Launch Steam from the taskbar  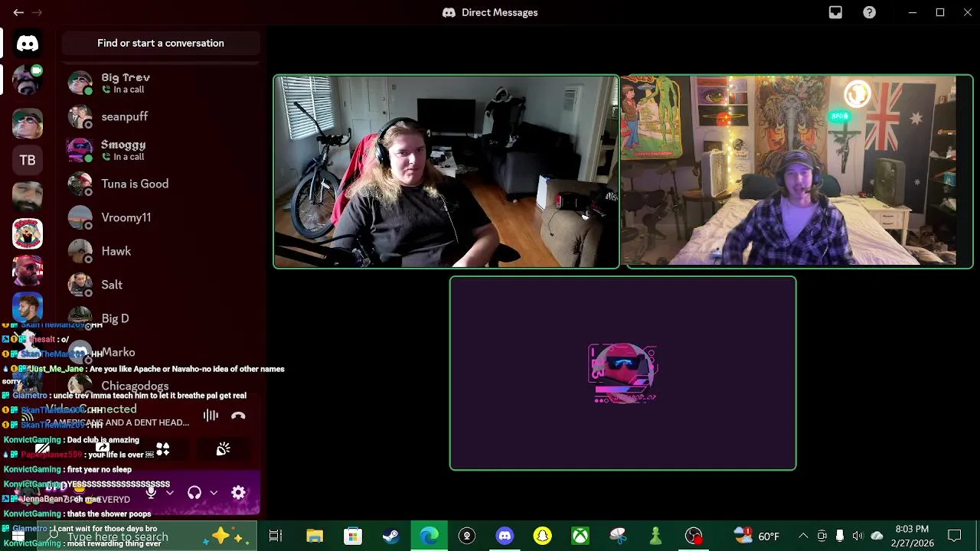390,536
